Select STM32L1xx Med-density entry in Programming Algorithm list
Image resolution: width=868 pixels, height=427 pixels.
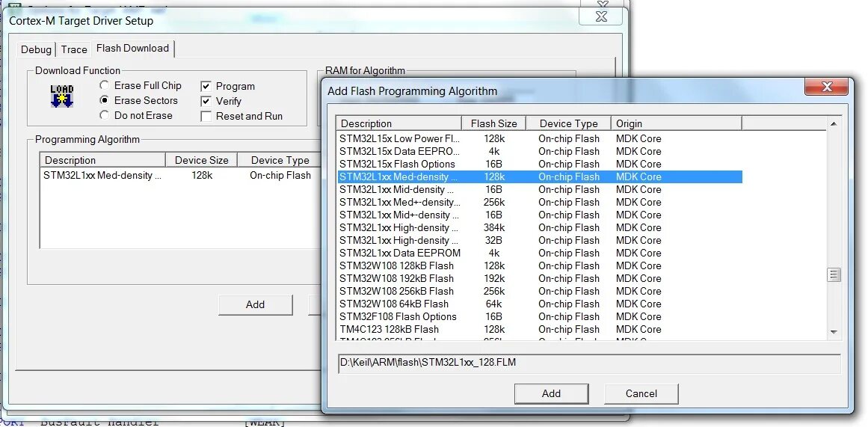click(181, 175)
